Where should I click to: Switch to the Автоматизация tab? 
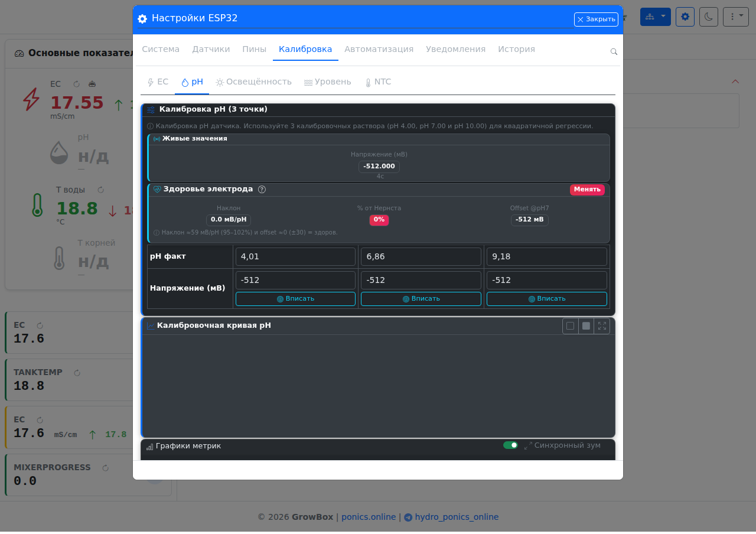(x=379, y=50)
